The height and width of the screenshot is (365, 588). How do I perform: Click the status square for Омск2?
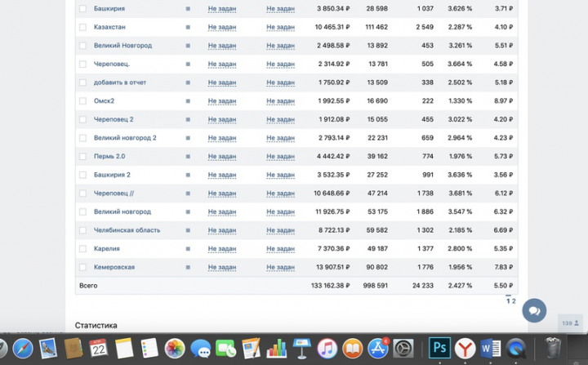[188, 101]
